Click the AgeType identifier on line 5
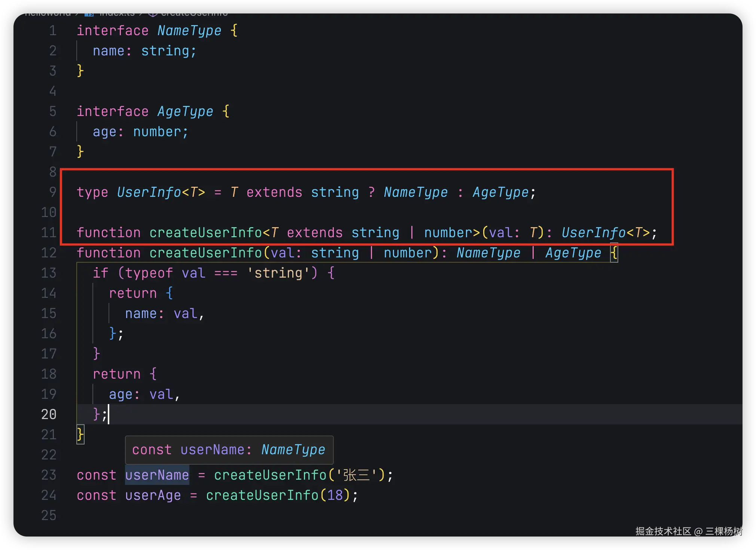 (x=185, y=111)
